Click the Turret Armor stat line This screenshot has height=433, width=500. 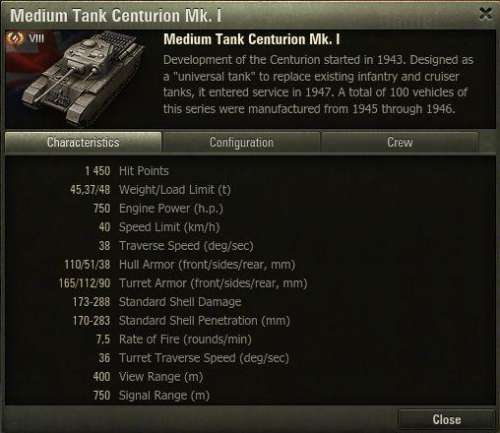pos(183,283)
